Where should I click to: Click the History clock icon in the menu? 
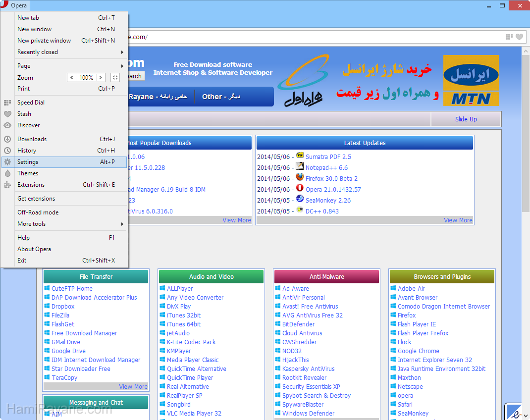click(7, 151)
